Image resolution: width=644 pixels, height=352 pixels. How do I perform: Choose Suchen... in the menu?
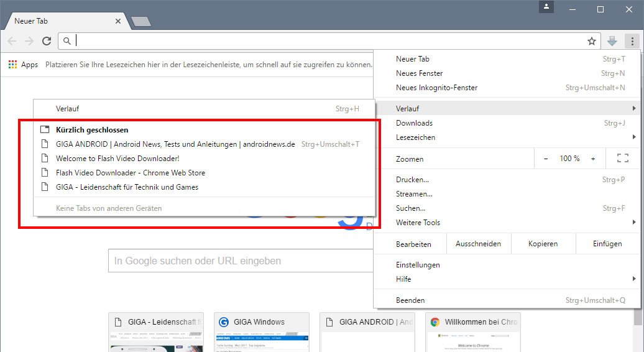click(x=507, y=208)
